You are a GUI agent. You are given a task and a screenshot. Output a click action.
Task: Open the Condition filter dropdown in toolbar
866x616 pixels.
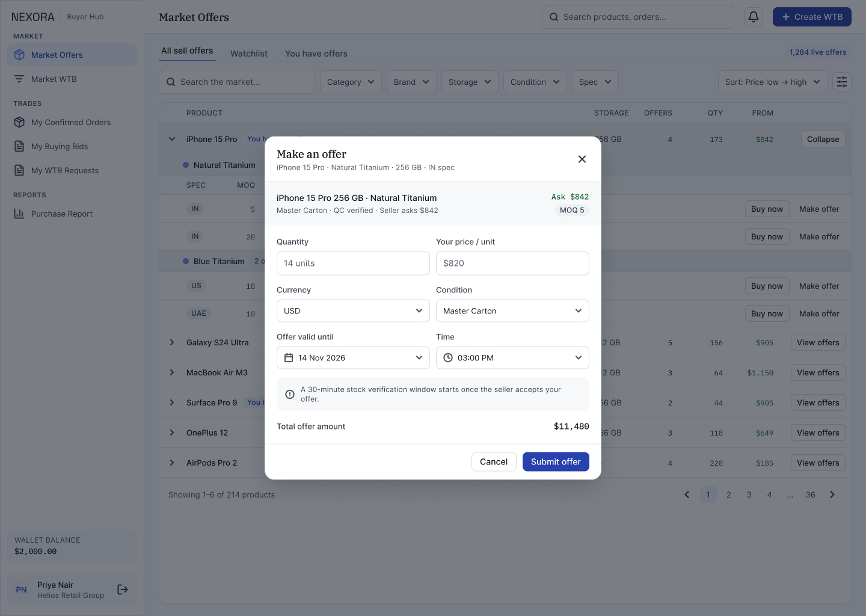pos(535,82)
